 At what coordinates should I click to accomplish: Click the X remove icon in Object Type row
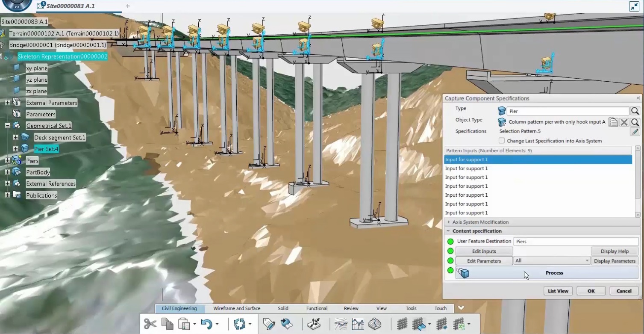[624, 122]
